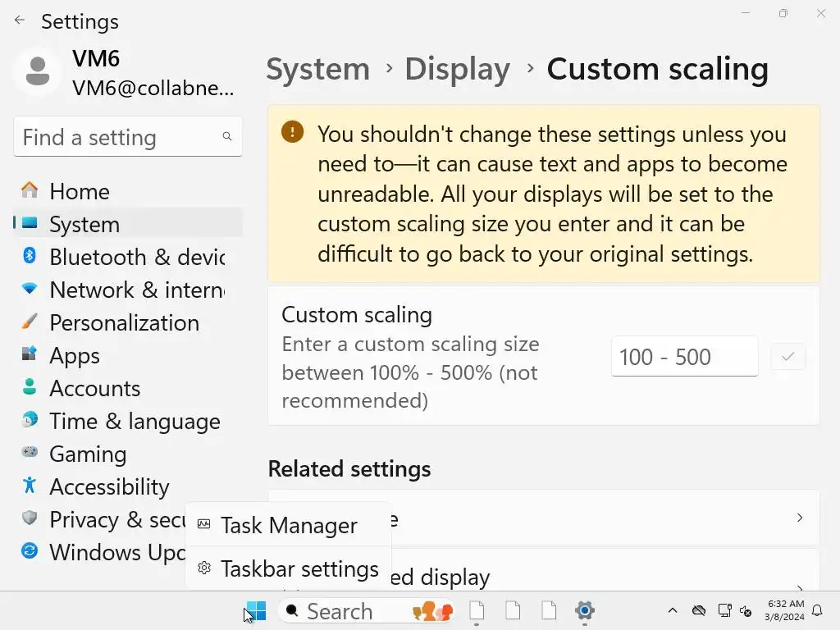Open the Accessibility settings page
The width and height of the screenshot is (840, 630).
(108, 486)
